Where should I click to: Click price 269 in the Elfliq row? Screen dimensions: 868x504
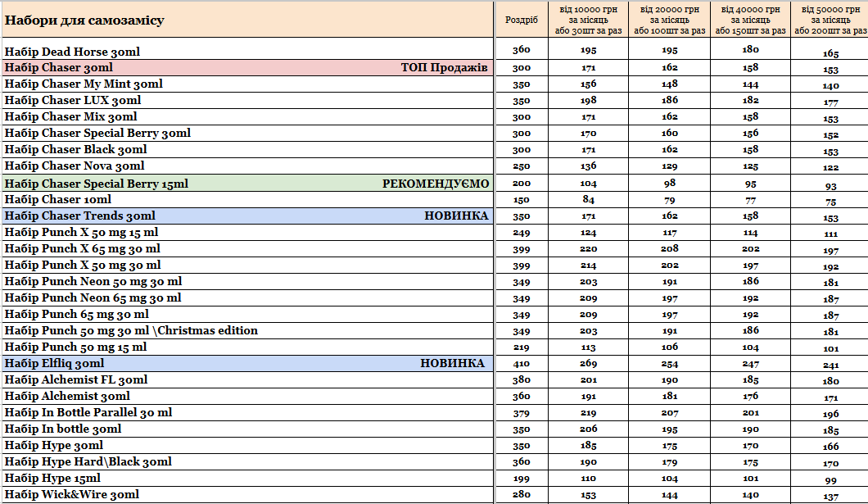[588, 364]
